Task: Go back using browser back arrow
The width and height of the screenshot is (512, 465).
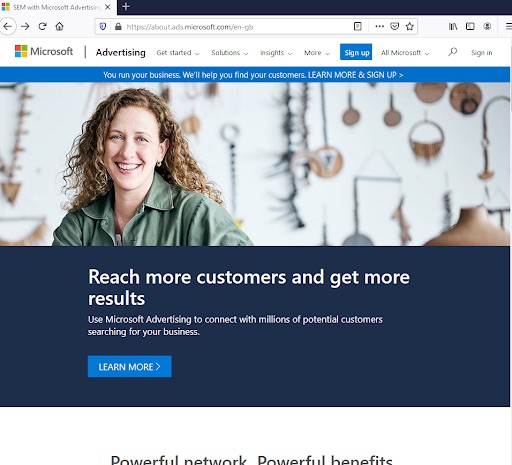Action: click(8, 26)
